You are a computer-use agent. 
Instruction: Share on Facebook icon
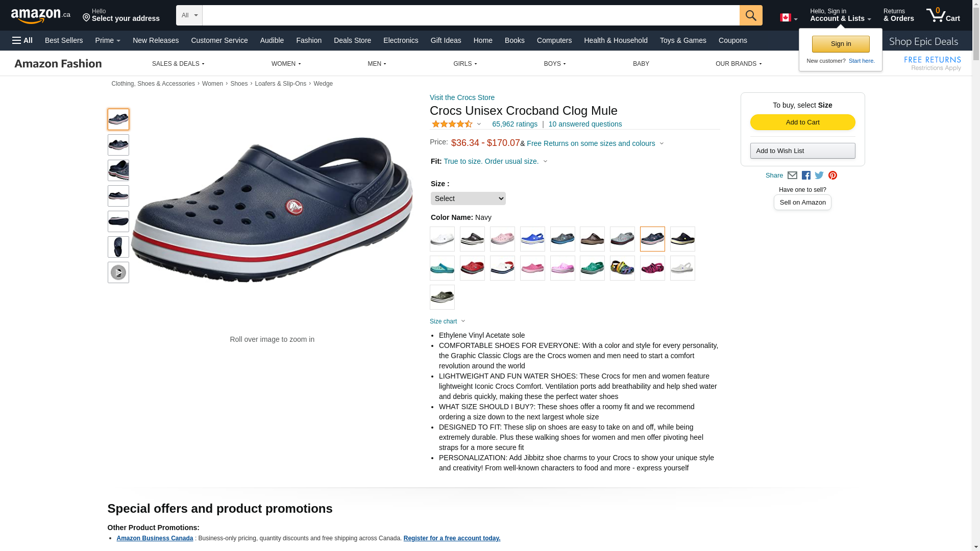(x=806, y=176)
